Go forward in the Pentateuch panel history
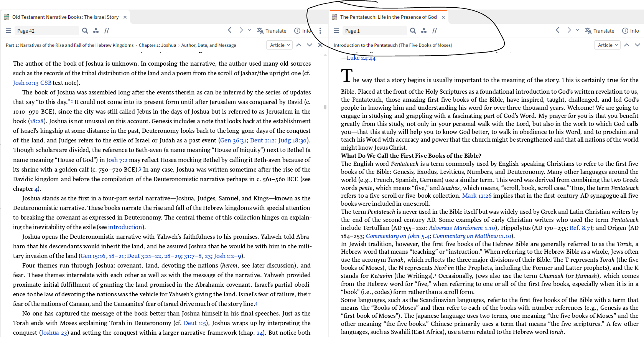644x337 pixels. 569,30
